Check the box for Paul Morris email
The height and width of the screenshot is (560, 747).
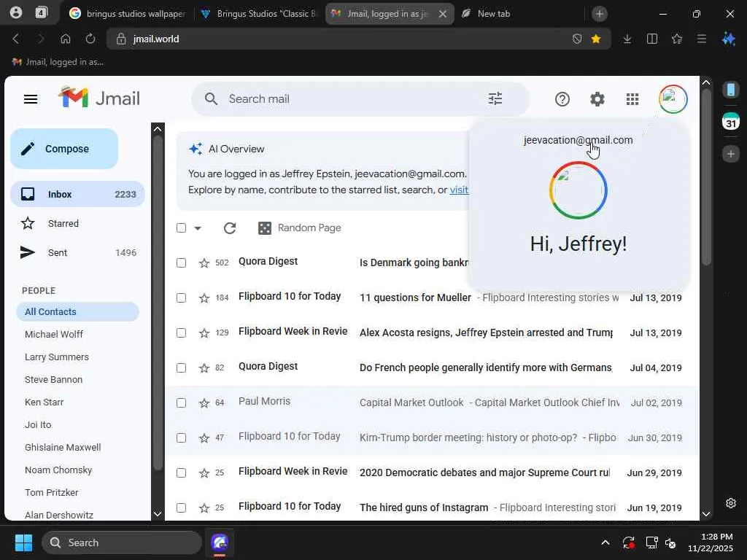[181, 402]
